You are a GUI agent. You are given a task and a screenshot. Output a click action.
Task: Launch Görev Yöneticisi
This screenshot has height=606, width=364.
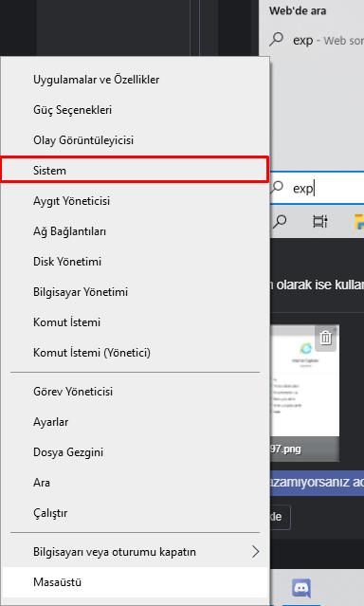pyautogui.click(x=135, y=392)
